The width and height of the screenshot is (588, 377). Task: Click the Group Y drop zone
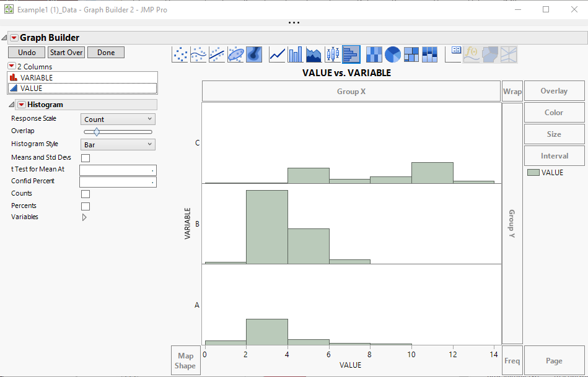(x=512, y=223)
